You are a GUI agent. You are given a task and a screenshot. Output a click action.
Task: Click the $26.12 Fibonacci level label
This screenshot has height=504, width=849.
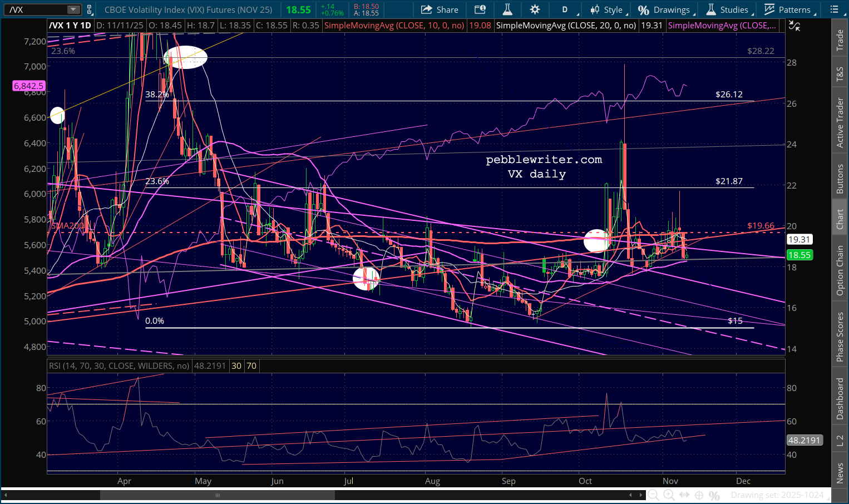pyautogui.click(x=729, y=95)
